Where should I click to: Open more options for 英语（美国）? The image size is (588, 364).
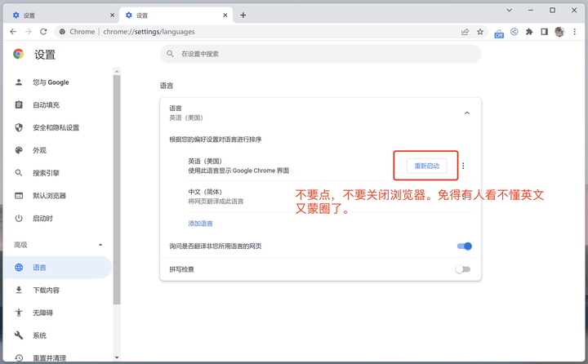pyautogui.click(x=464, y=166)
